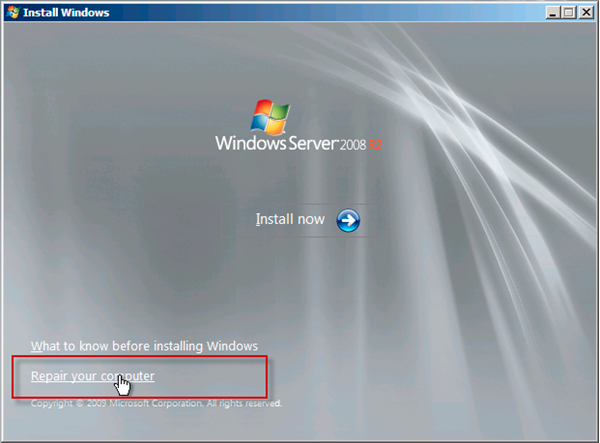The width and height of the screenshot is (600, 443).
Task: Open the Repair your computer link
Action: pyautogui.click(x=93, y=376)
